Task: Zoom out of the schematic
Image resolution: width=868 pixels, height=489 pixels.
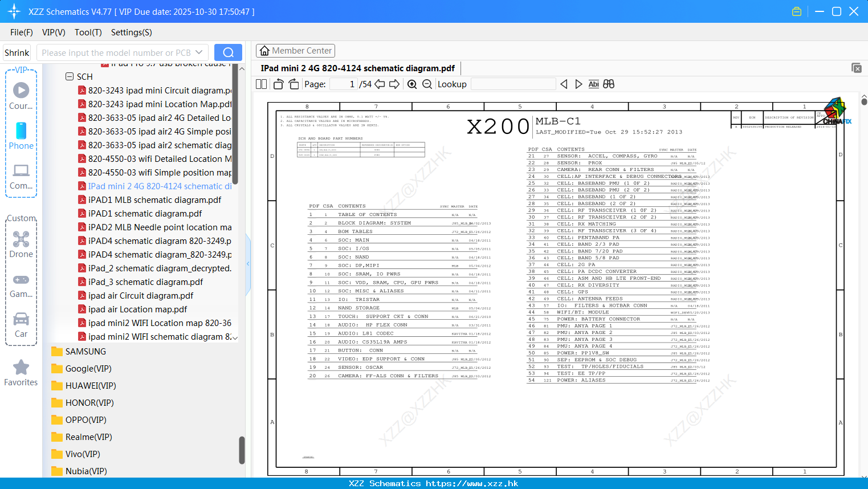Action: click(x=427, y=84)
